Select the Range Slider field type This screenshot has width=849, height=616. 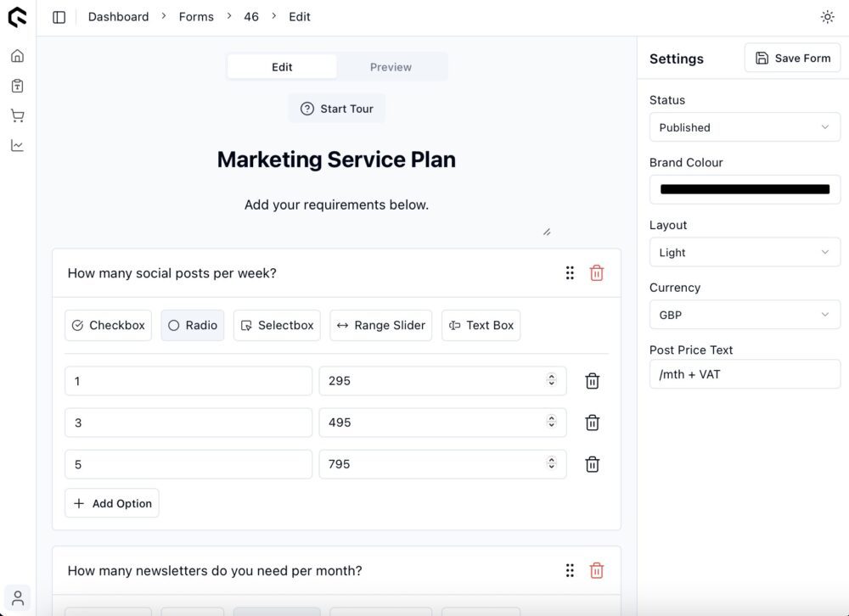(381, 325)
